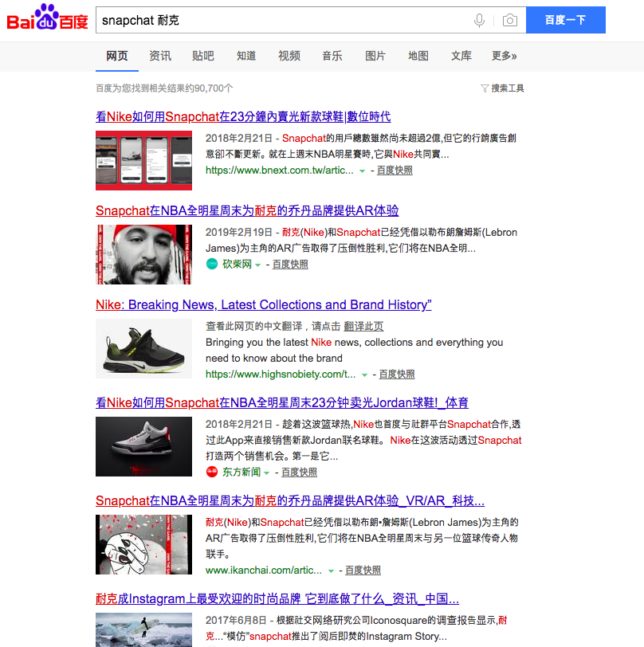Select the 网页 tab
Screen dimensions: 644x647
117,56
